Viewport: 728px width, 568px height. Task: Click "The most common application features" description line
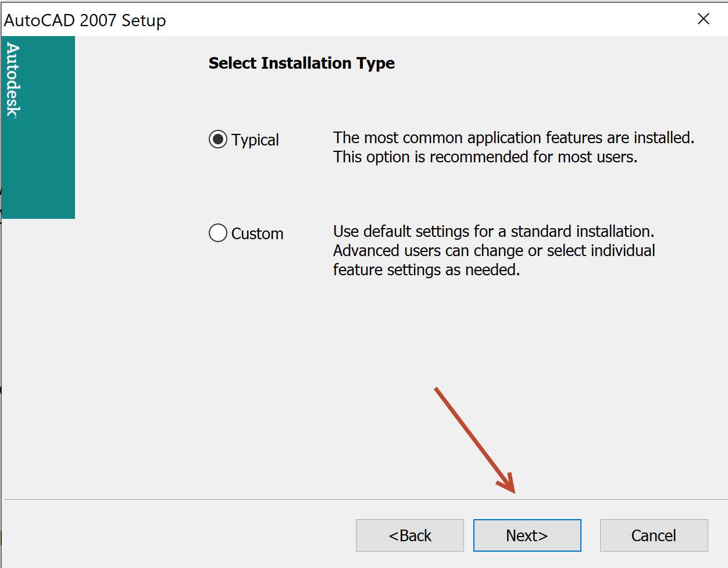coord(513,138)
